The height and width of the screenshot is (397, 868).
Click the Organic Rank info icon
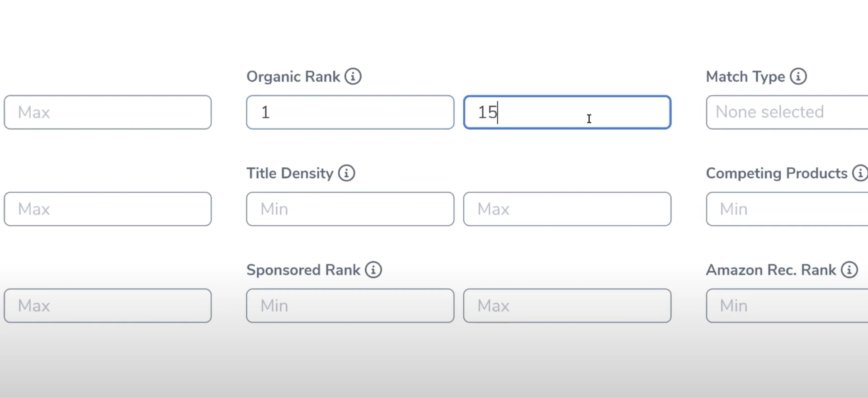(353, 76)
